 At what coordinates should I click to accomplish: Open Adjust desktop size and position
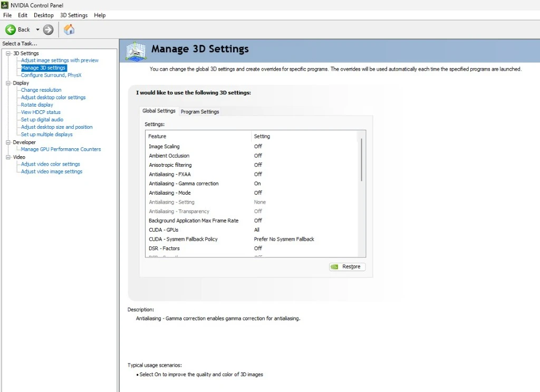point(56,127)
